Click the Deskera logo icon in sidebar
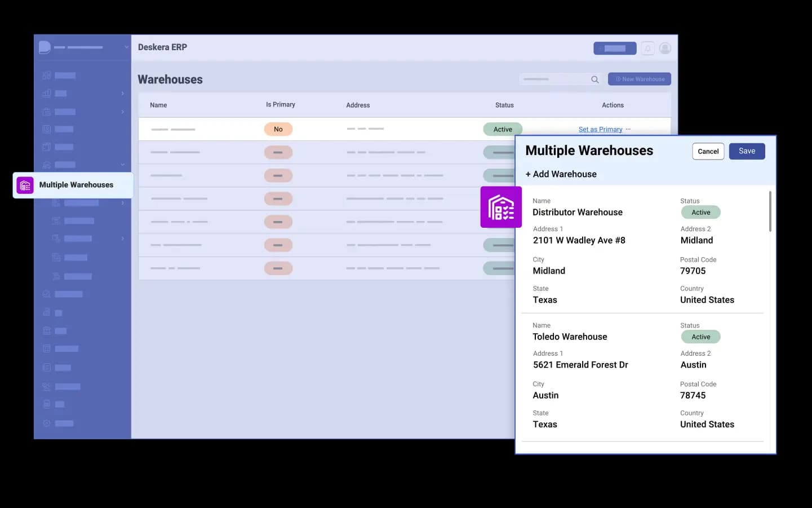812x508 pixels. 45,47
